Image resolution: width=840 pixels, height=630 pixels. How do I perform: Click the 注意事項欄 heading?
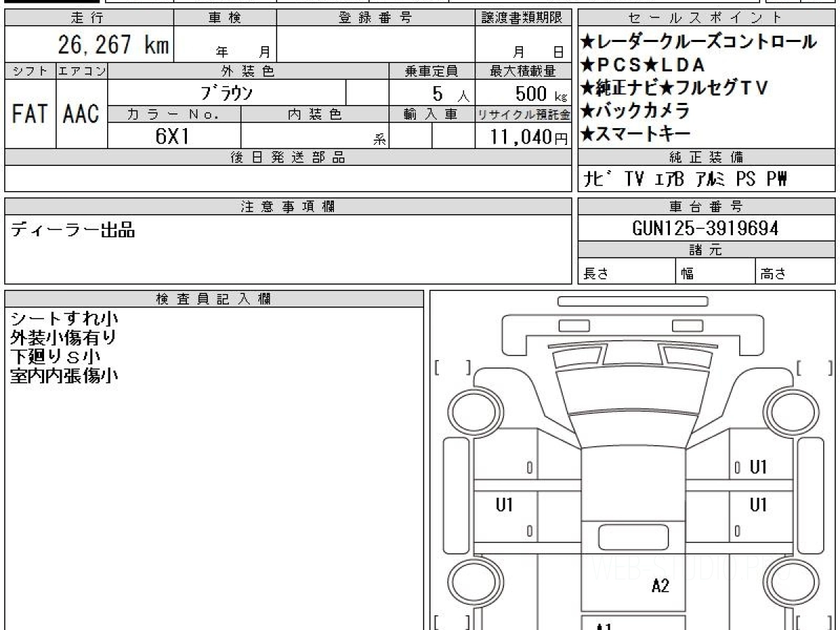click(288, 206)
